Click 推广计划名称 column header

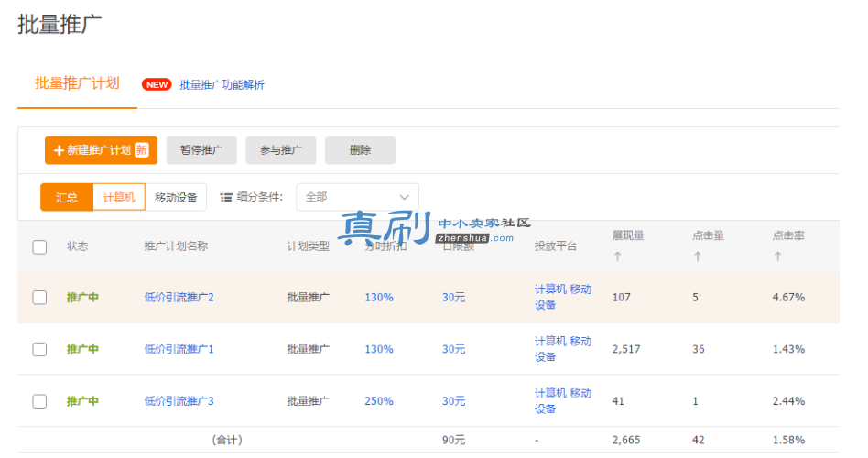click(176, 246)
